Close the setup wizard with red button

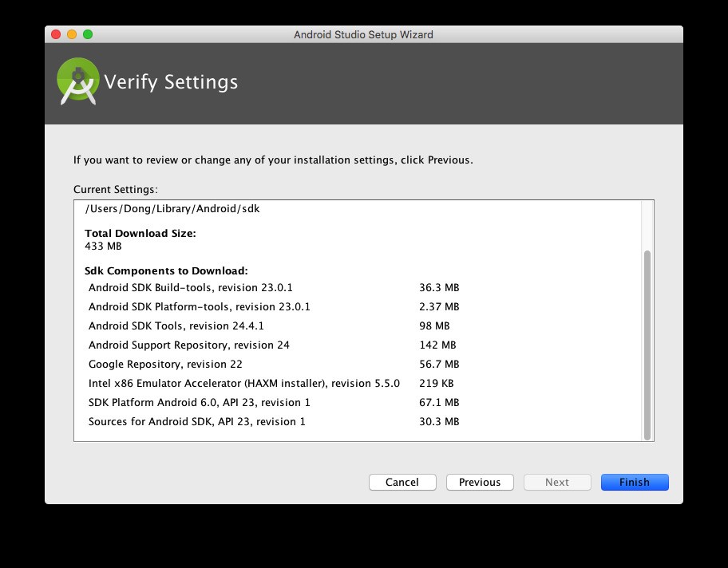coord(56,34)
